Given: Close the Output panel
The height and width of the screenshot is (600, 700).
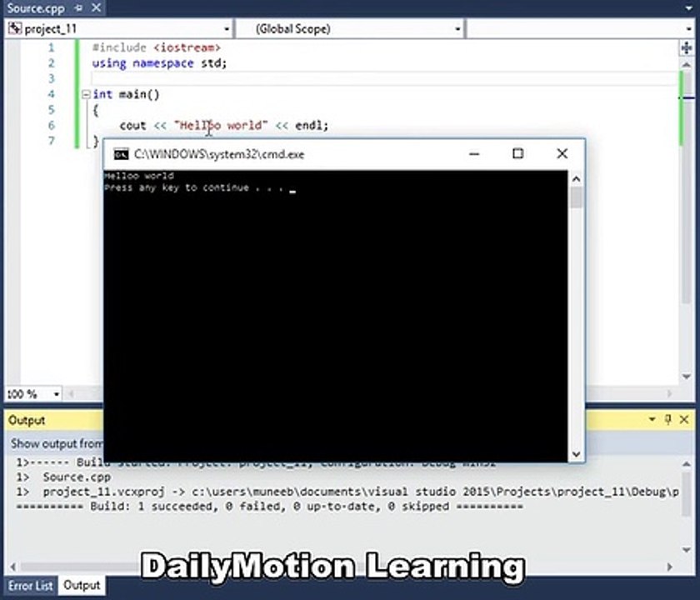Looking at the screenshot, I should tap(684, 419).
